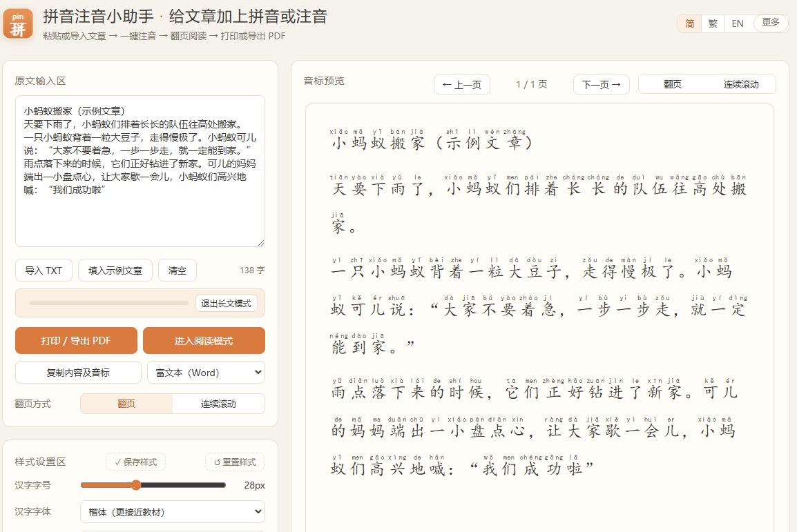Click 填入示例文章 button

pyautogui.click(x=115, y=270)
